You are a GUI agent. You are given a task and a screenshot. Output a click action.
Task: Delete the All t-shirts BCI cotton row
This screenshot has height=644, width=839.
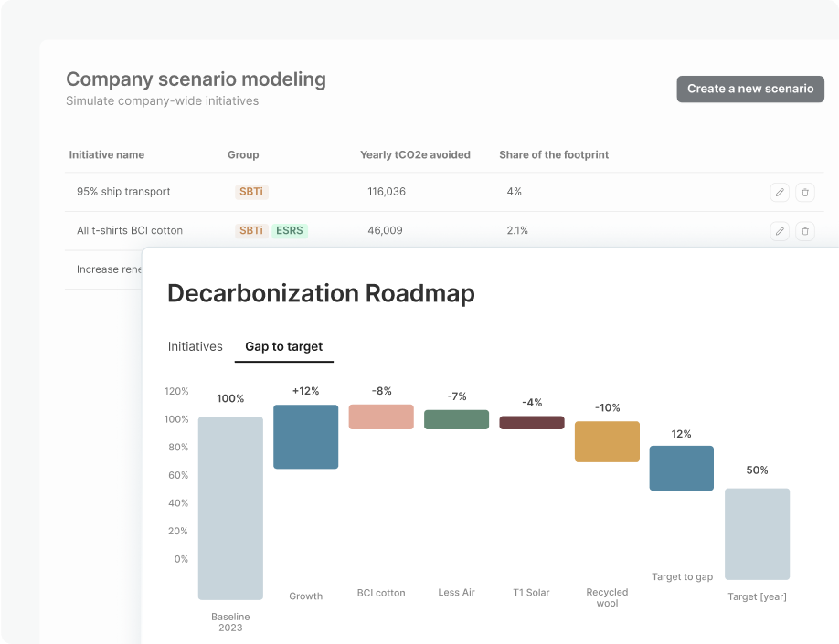(x=804, y=231)
